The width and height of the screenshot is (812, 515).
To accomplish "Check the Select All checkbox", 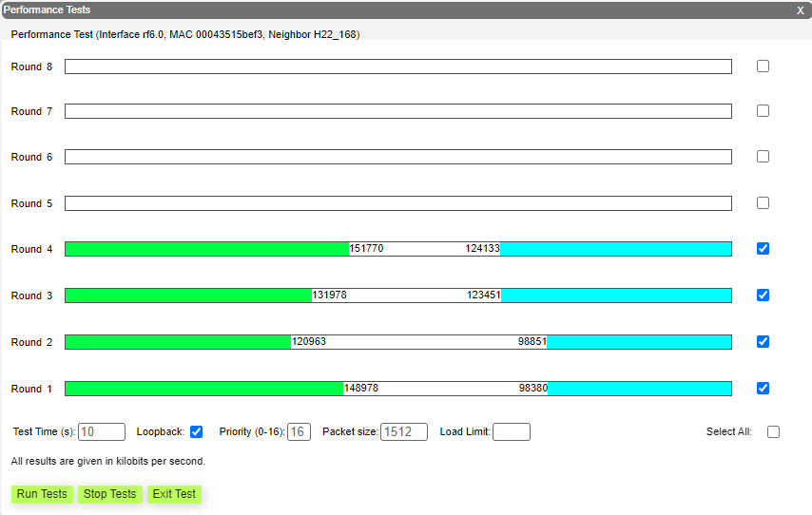I will pyautogui.click(x=773, y=432).
